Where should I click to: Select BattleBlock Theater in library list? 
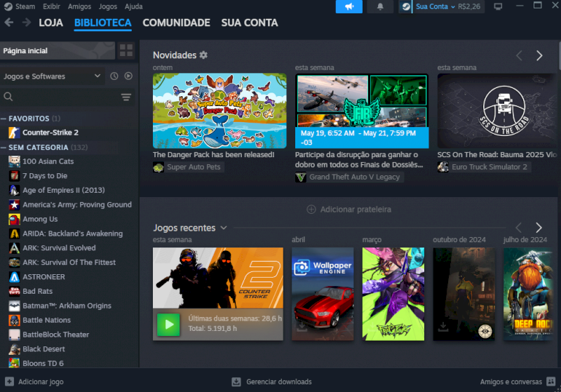tap(56, 334)
